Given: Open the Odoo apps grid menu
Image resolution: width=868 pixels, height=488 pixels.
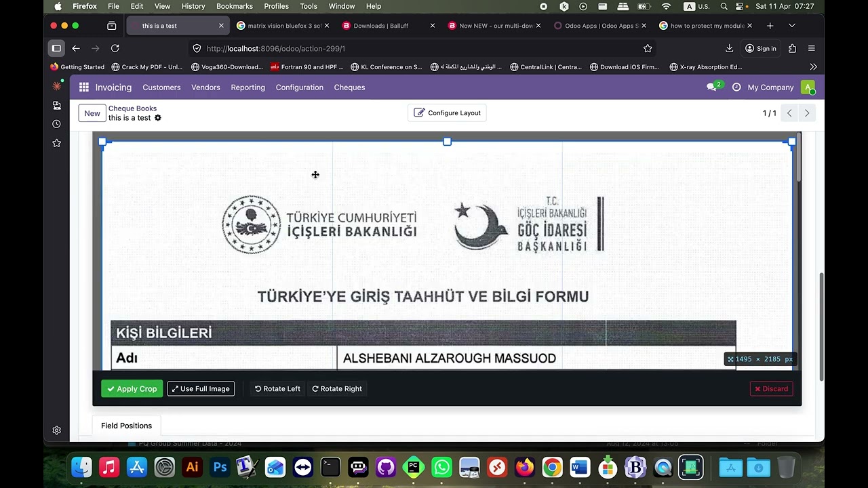Looking at the screenshot, I should tap(84, 87).
